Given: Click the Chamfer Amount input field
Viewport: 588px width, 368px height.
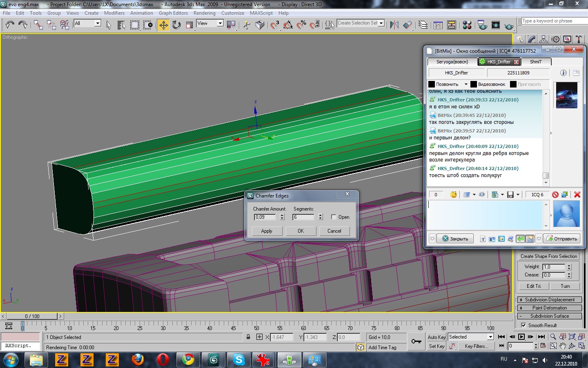Looking at the screenshot, I should (x=265, y=217).
